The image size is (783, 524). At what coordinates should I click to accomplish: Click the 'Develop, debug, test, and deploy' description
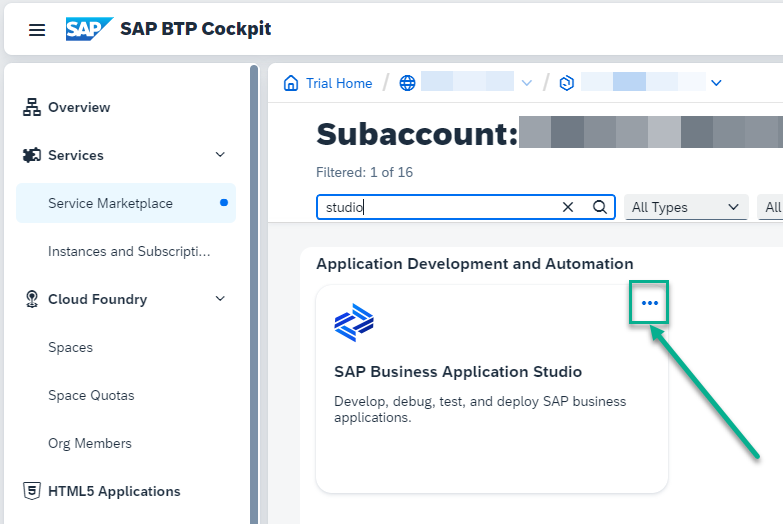pos(480,409)
